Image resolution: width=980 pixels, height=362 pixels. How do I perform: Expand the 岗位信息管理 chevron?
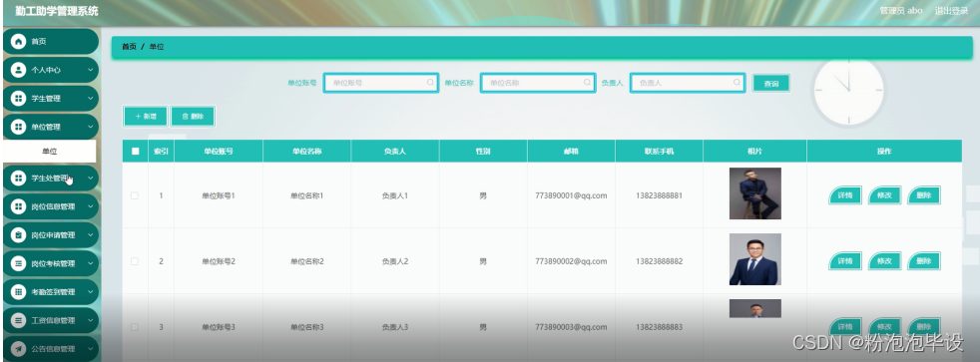[90, 206]
